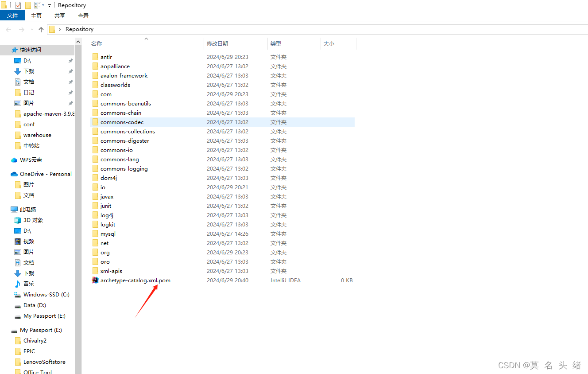
Task: Navigate up one level with the up arrow
Action: pyautogui.click(x=41, y=29)
